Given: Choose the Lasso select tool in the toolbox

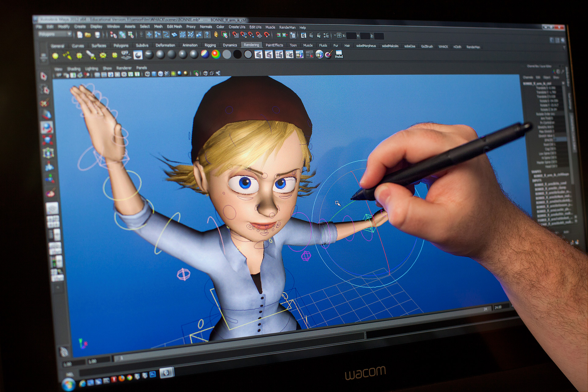Looking at the screenshot, I should click(45, 89).
